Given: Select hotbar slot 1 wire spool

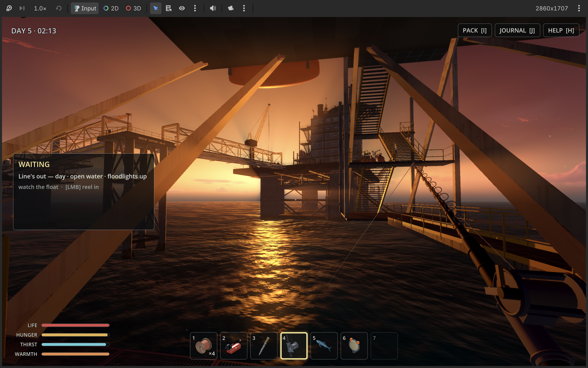Looking at the screenshot, I should (204, 346).
